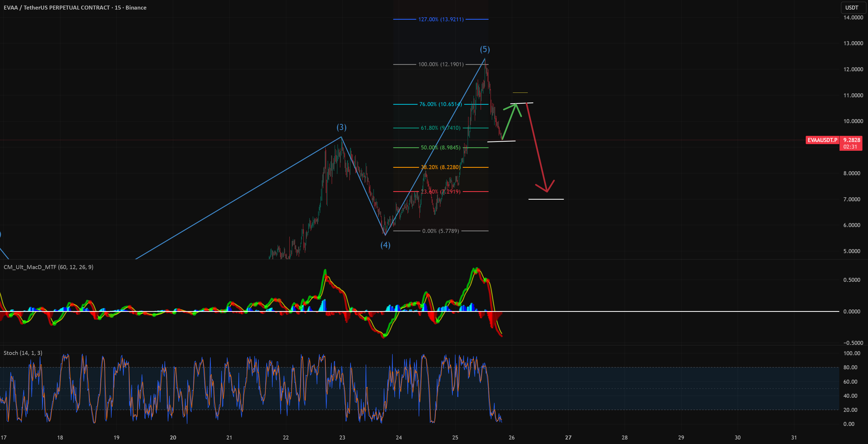Select the EVAAUSDT.P price label

coord(822,140)
